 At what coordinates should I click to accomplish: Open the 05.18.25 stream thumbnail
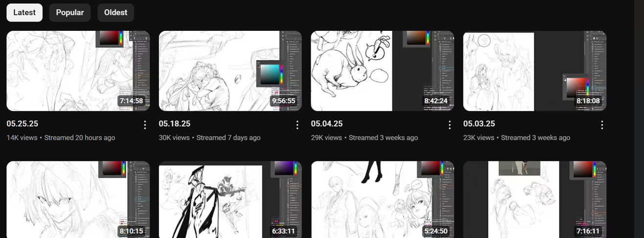coord(230,71)
